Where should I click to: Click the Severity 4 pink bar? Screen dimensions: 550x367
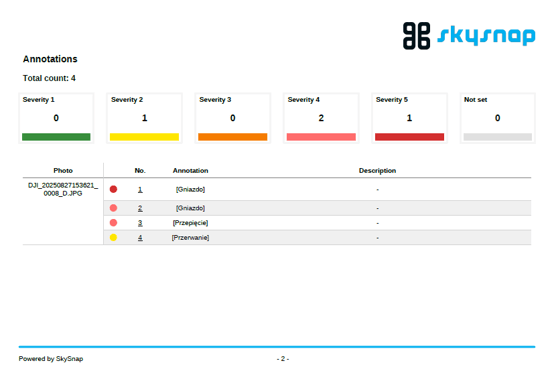321,137
